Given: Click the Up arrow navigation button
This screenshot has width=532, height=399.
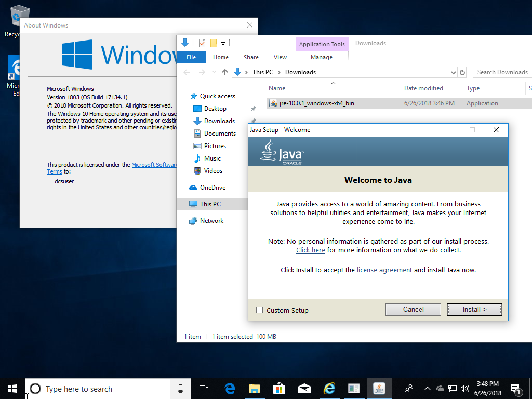Looking at the screenshot, I should (224, 72).
